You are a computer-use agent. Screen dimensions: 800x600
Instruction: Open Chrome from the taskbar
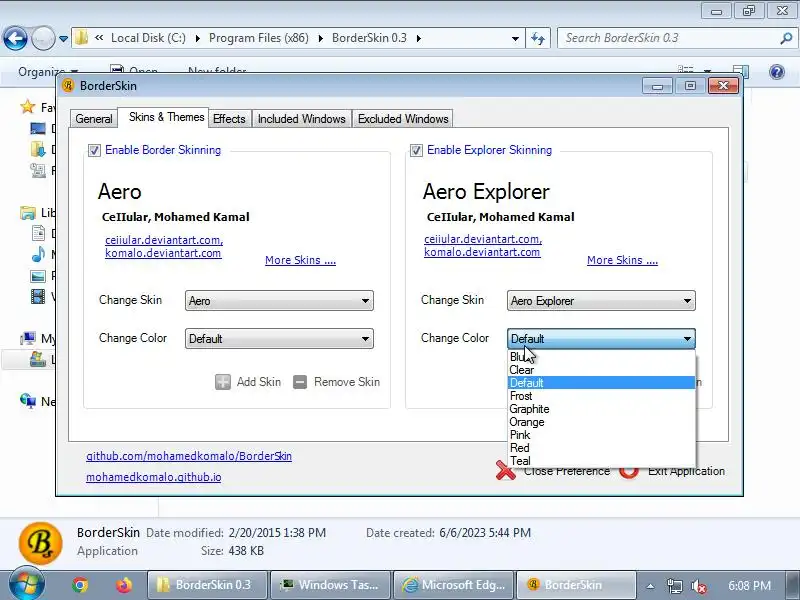pyautogui.click(x=80, y=585)
